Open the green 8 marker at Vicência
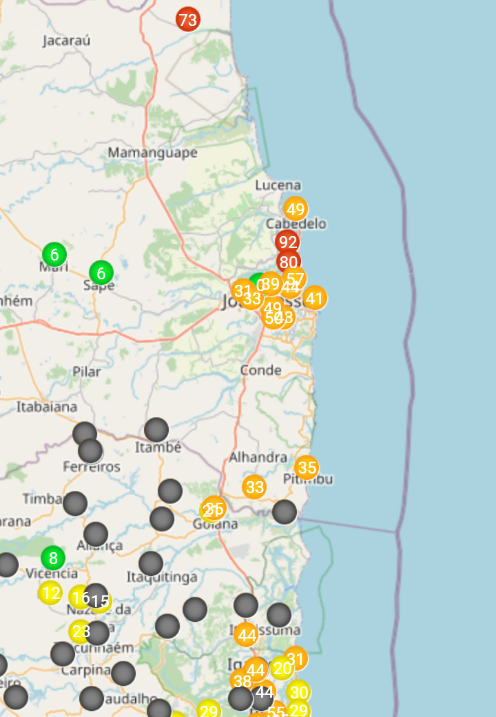496x717 pixels. (x=53, y=558)
